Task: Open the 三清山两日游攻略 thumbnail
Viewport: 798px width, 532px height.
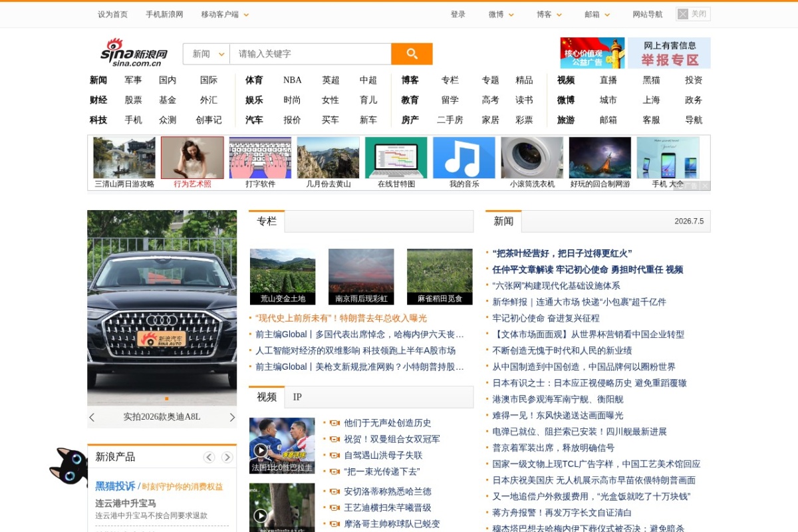Action: tap(124, 158)
